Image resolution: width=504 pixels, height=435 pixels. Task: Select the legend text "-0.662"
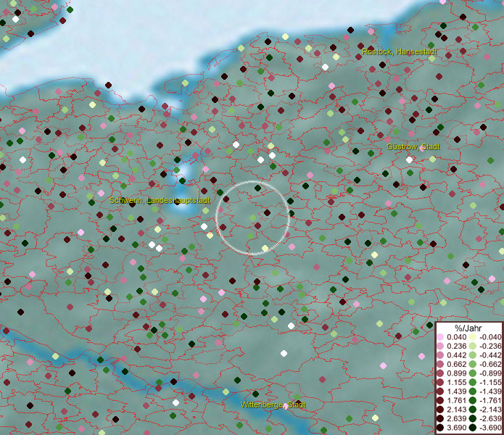[x=490, y=365]
